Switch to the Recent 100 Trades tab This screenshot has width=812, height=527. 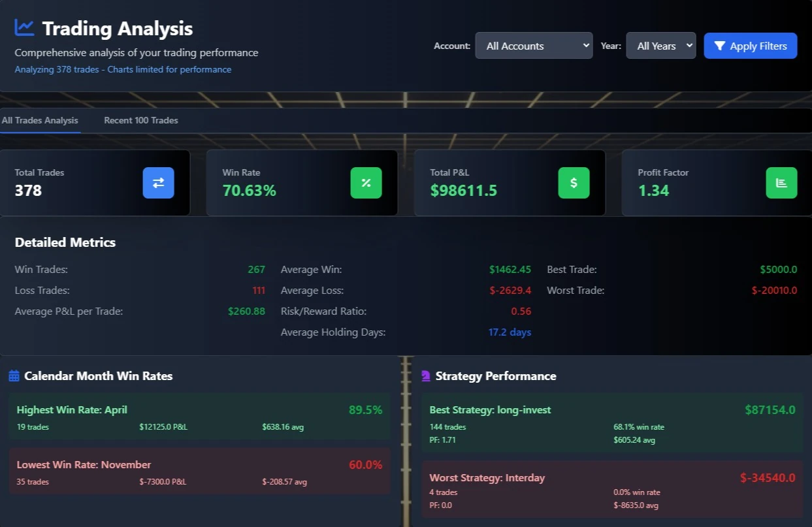(x=140, y=120)
